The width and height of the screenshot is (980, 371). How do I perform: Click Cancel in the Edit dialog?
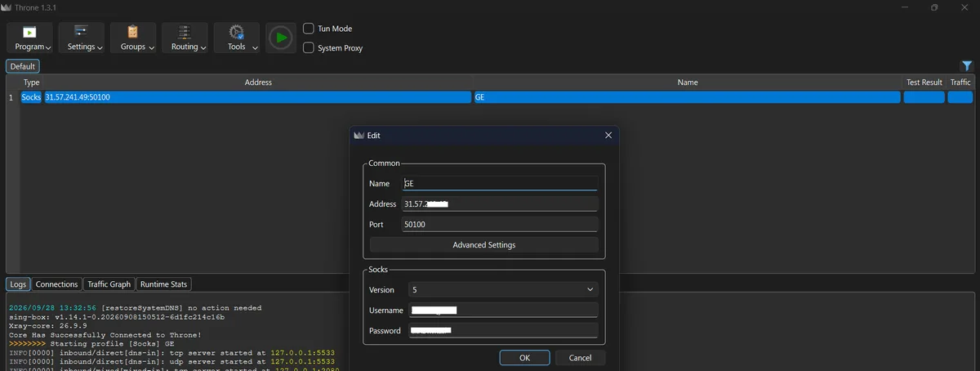tap(580, 358)
